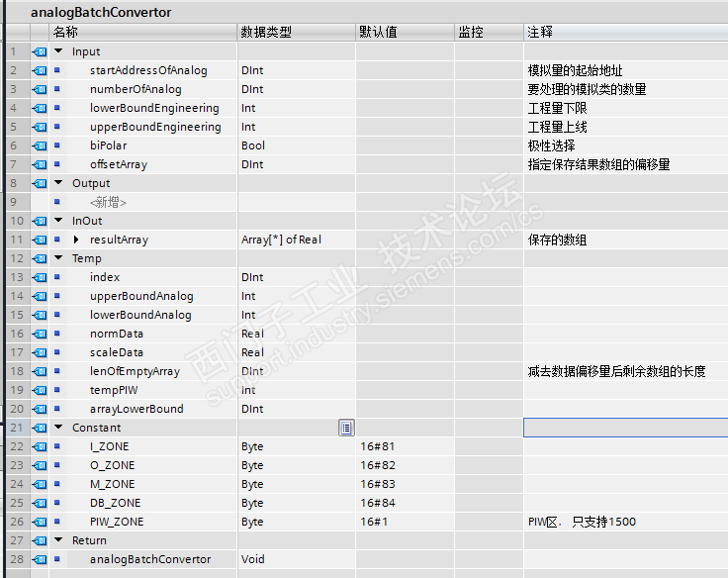Image resolution: width=728 pixels, height=578 pixels.
Task: Collapse the Output section arrow
Action: [58, 182]
